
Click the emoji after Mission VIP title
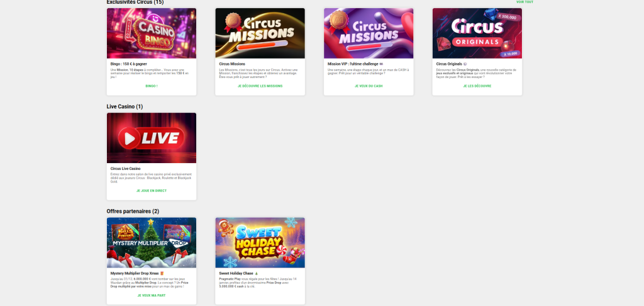[x=382, y=64]
